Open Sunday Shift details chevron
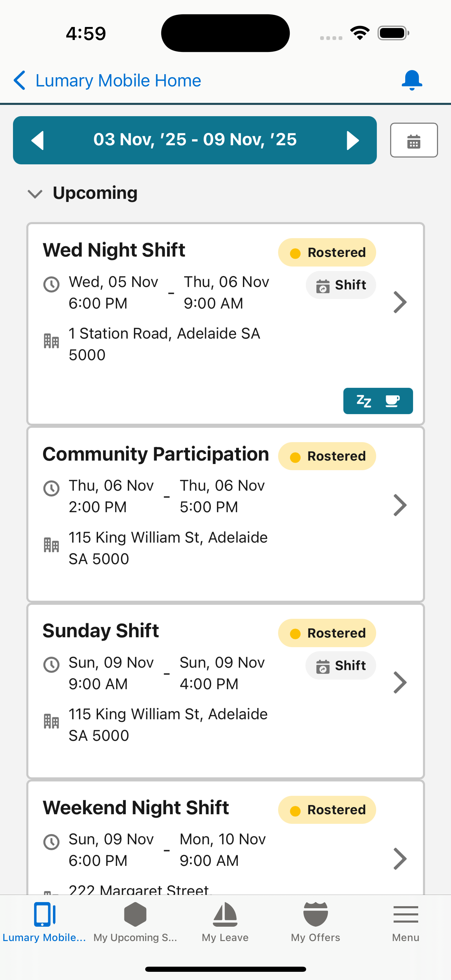 tap(400, 682)
